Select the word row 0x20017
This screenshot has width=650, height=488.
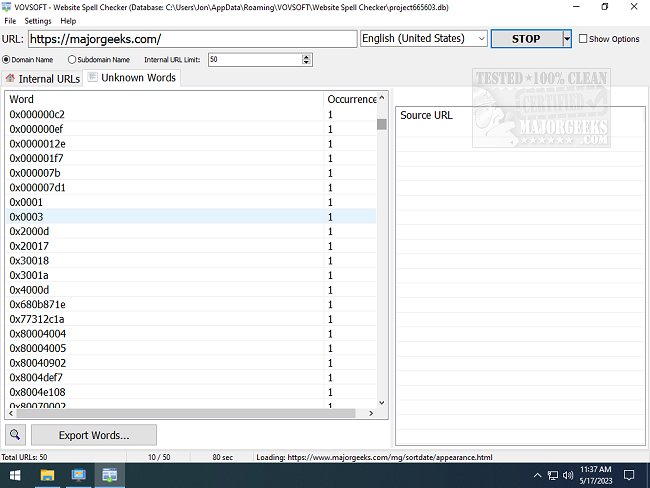191,246
